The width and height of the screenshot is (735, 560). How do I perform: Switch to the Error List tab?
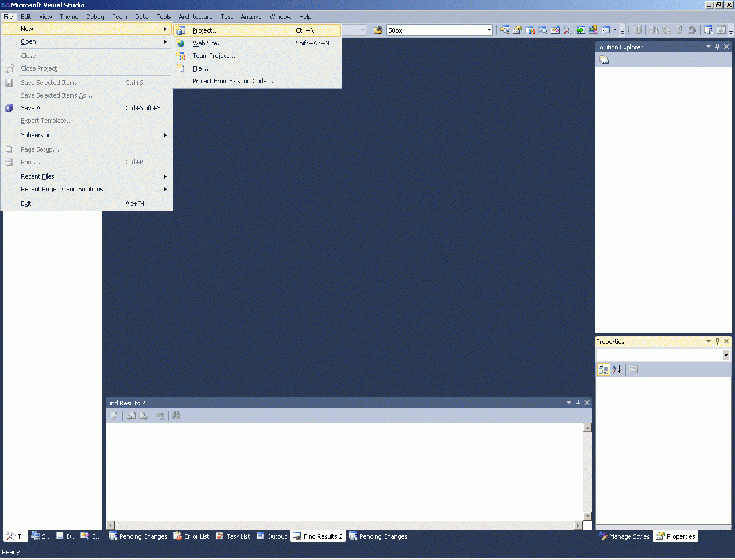(191, 536)
